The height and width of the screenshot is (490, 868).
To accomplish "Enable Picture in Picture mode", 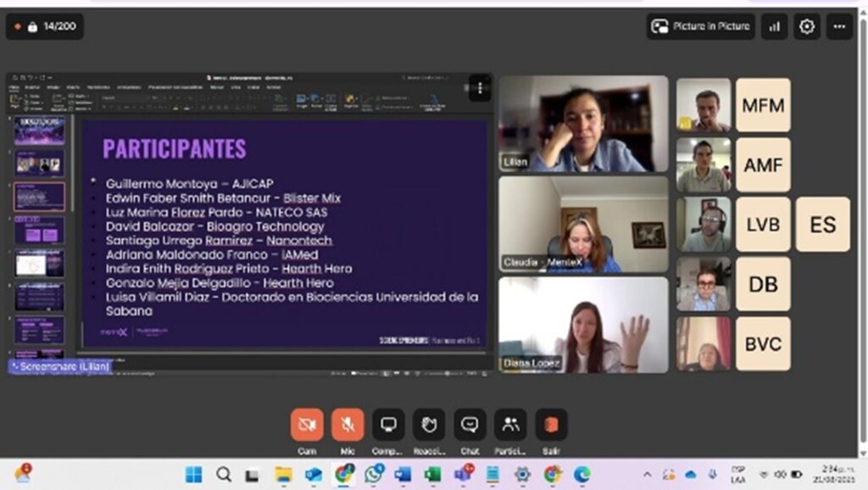I will pos(700,26).
